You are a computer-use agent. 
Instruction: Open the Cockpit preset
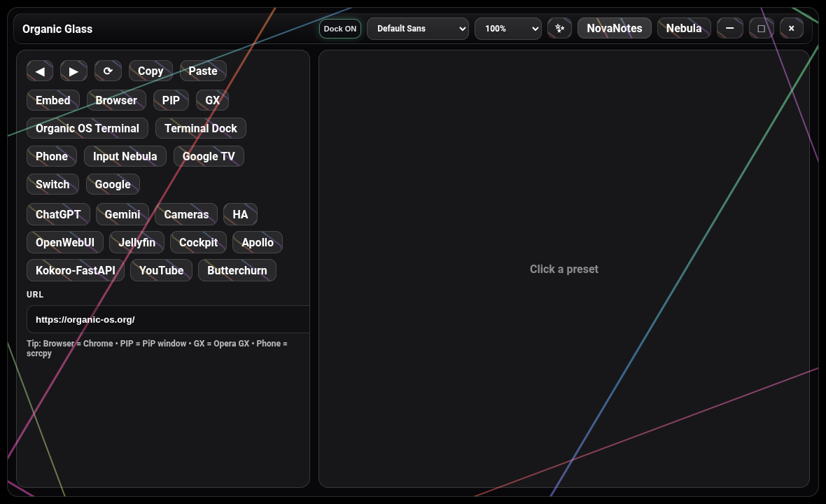click(198, 242)
